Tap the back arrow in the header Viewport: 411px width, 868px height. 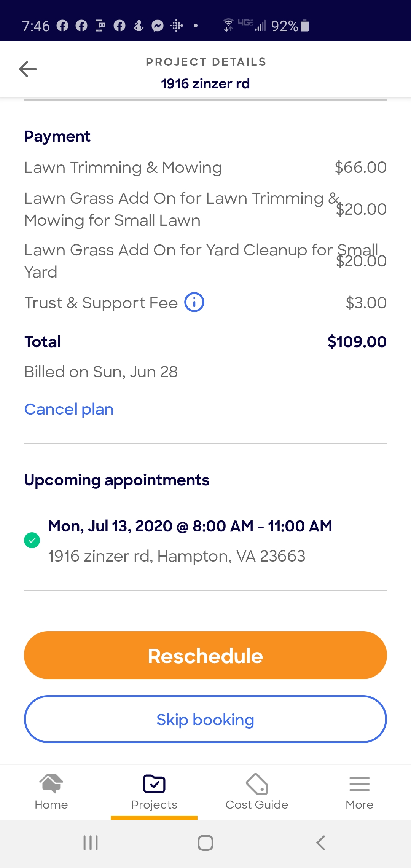tap(28, 69)
